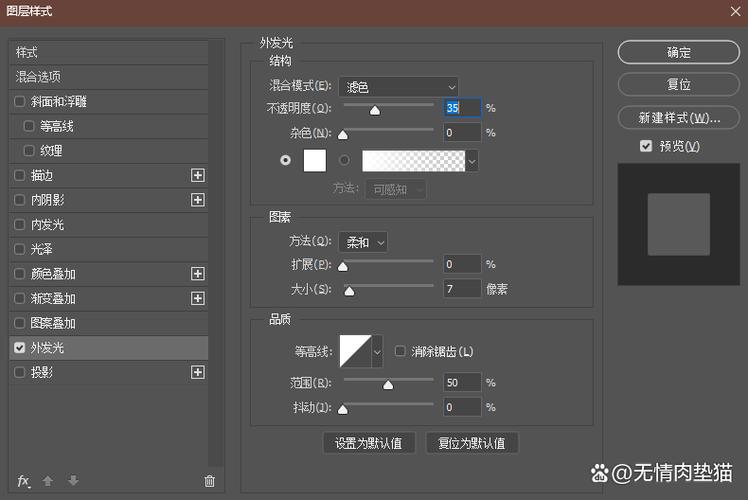Enable the 斜面和浮雕 checkbox
748x500 pixels.
click(20, 101)
